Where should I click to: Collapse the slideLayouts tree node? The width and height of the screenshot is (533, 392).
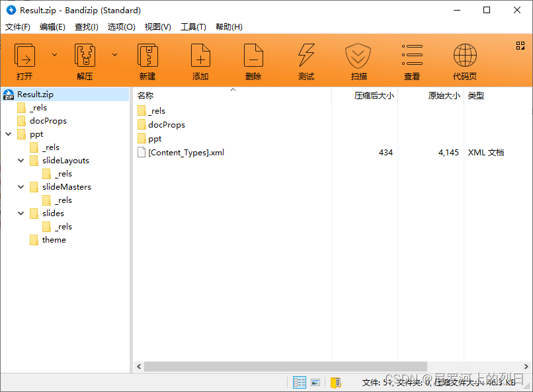tap(21, 161)
